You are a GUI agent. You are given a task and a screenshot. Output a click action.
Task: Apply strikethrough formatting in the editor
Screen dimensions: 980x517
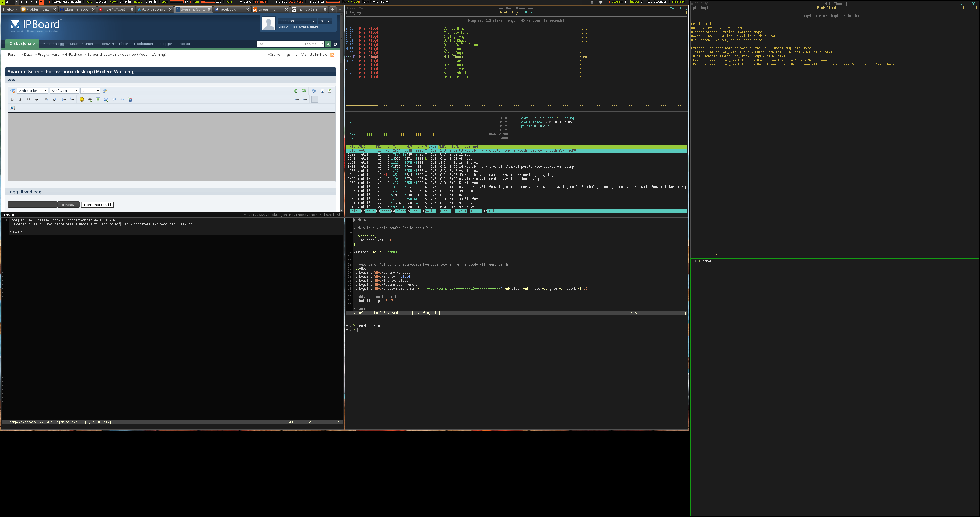[x=37, y=99]
